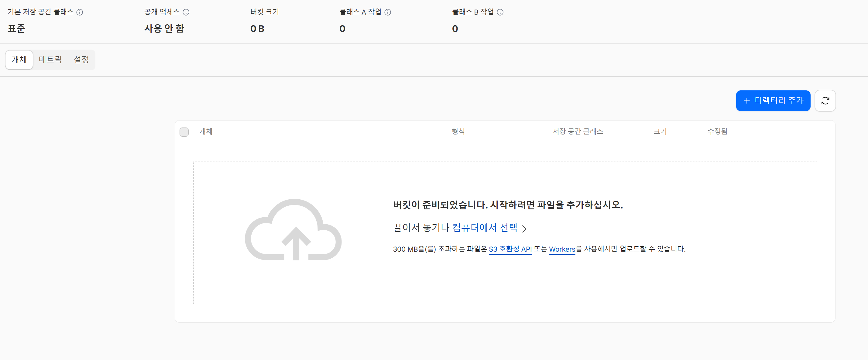Click the 형식 column header
The height and width of the screenshot is (360, 868).
(x=458, y=131)
